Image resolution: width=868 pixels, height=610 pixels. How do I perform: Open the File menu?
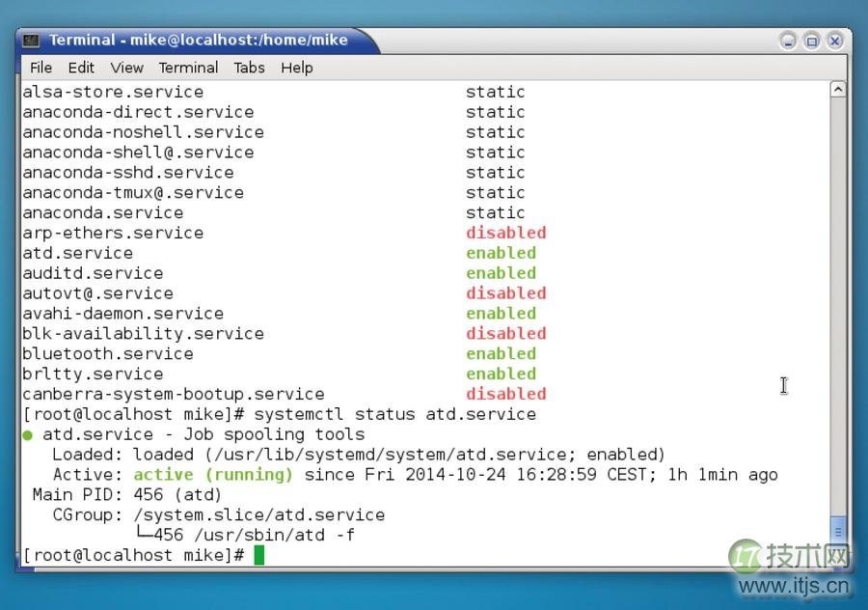coord(41,68)
